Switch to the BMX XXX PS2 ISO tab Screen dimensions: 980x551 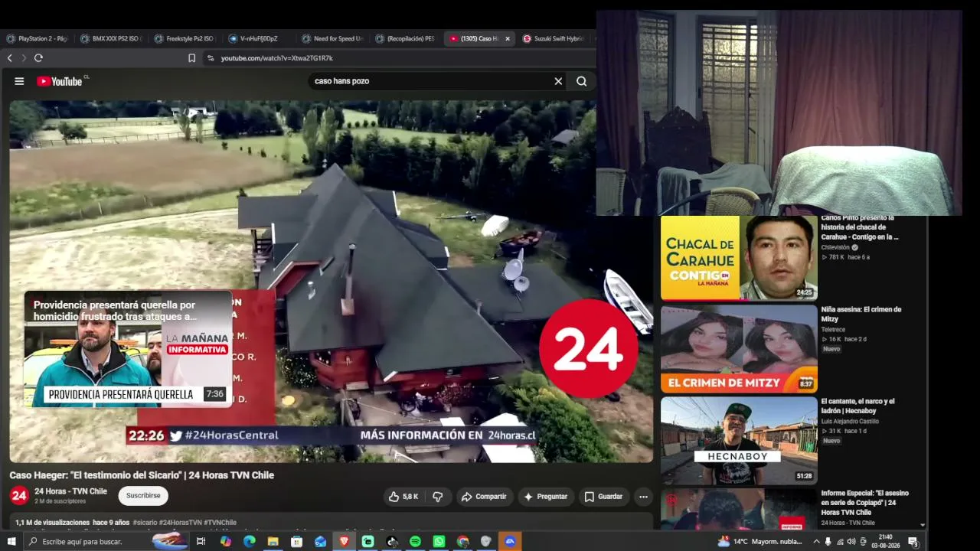tap(111, 38)
